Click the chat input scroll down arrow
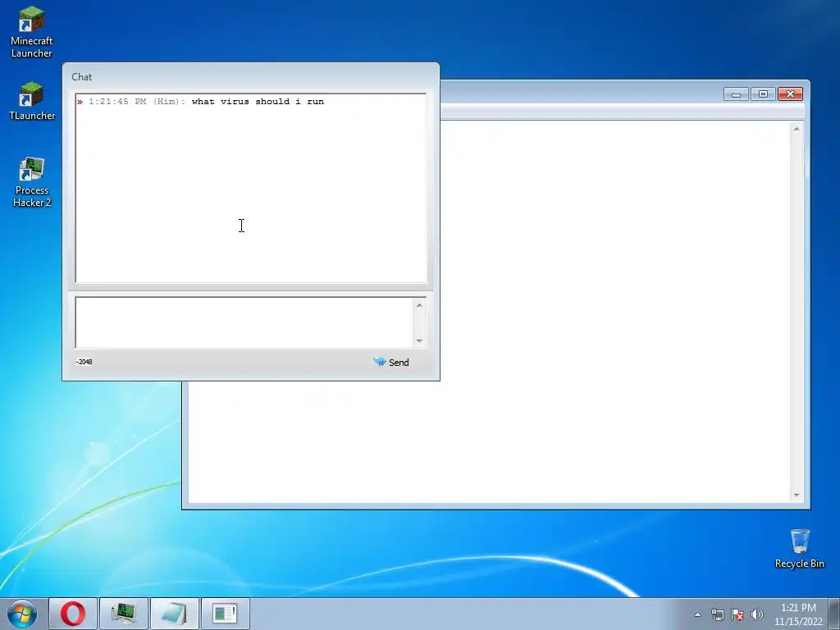 click(419, 340)
